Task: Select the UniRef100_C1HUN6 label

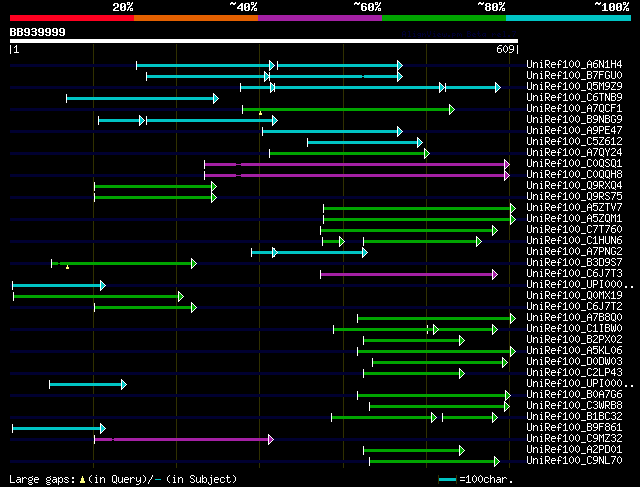Action: point(574,241)
